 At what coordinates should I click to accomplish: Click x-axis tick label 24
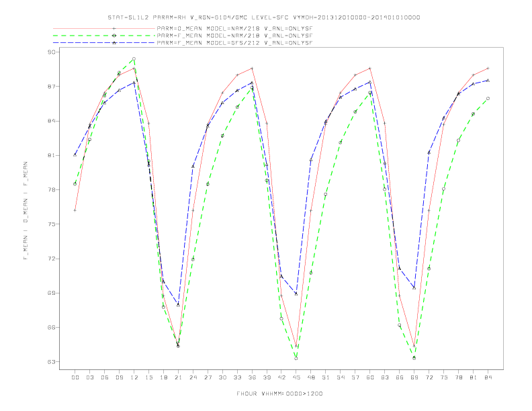click(193, 377)
